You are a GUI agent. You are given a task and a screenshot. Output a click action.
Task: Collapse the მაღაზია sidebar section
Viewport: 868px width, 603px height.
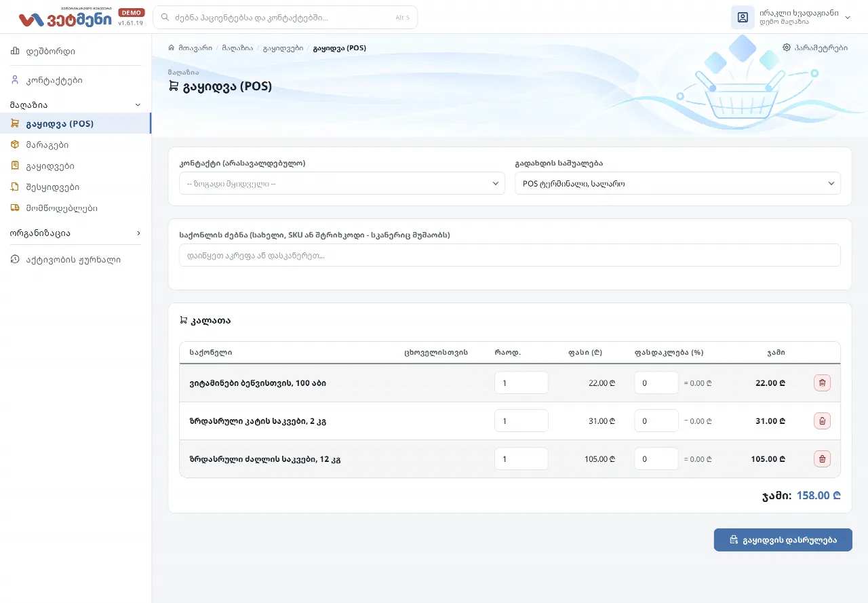75,105
